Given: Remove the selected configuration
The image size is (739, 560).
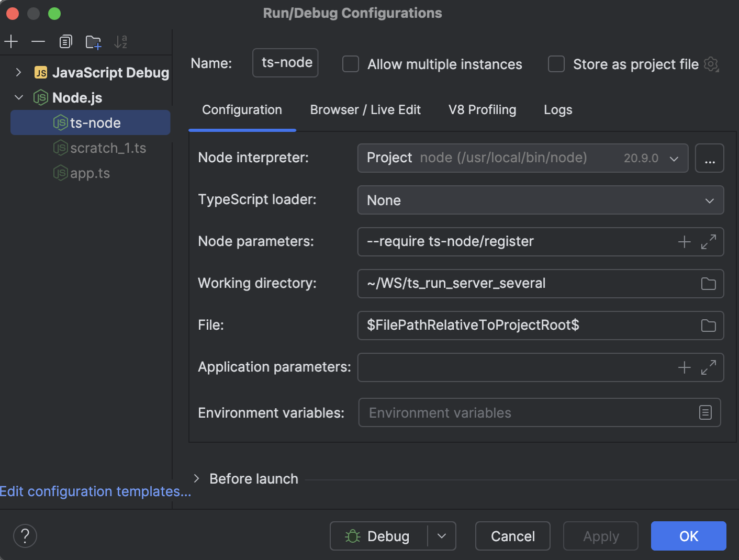Looking at the screenshot, I should (x=37, y=41).
